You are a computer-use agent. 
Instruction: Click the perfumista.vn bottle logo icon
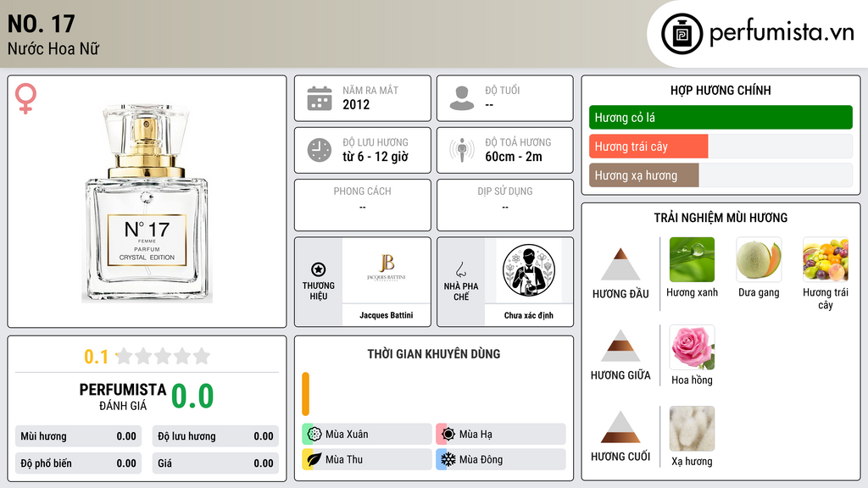tap(682, 34)
